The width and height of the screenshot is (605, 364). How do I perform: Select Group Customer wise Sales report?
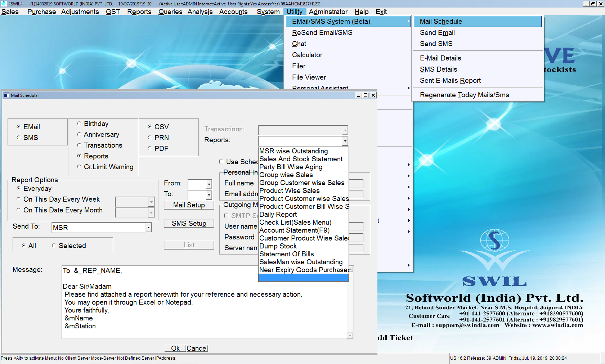pos(304,183)
